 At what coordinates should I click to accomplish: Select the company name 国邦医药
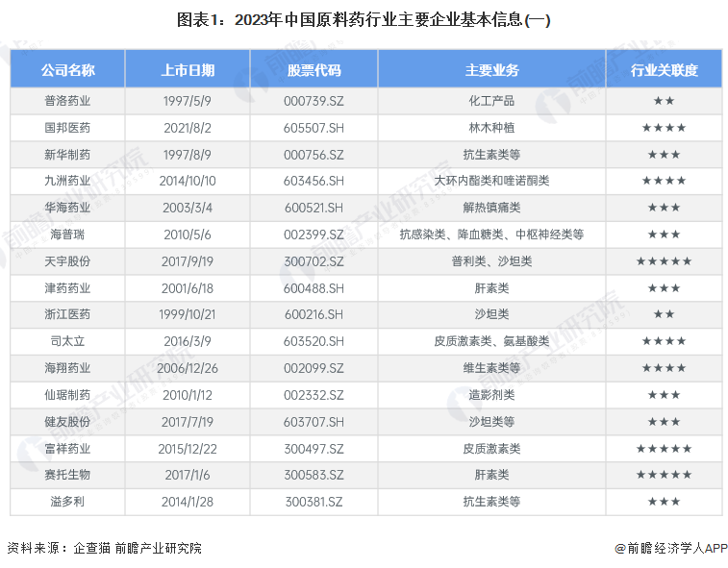pos(67,128)
